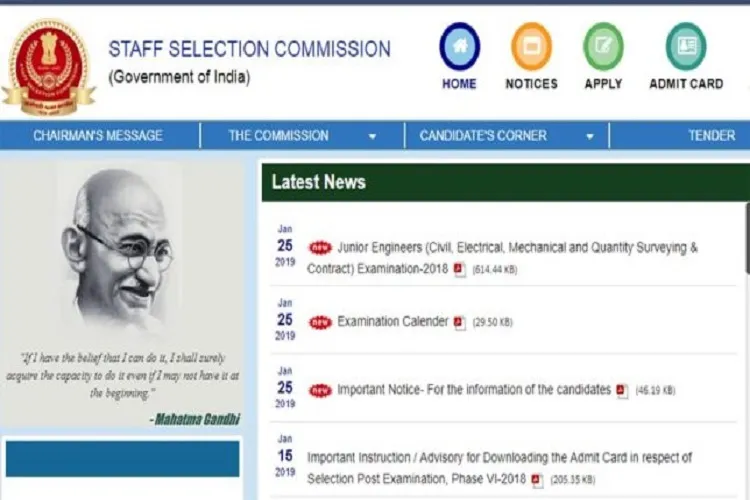
Task: Open the Junior Engineers Examination PDF icon
Action: 459,269
